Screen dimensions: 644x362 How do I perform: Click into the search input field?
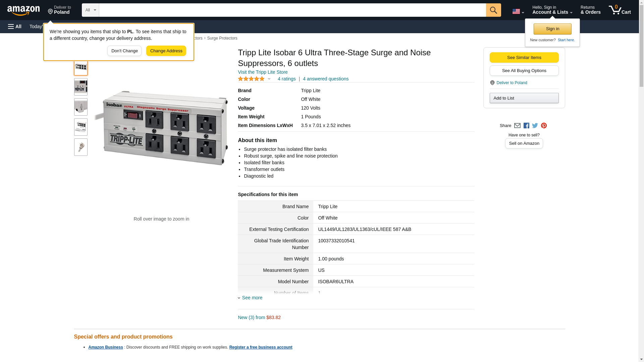coord(292,10)
